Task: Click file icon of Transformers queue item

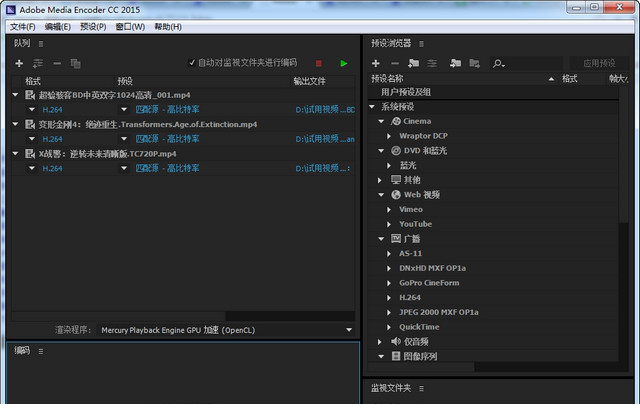Action: pos(30,124)
